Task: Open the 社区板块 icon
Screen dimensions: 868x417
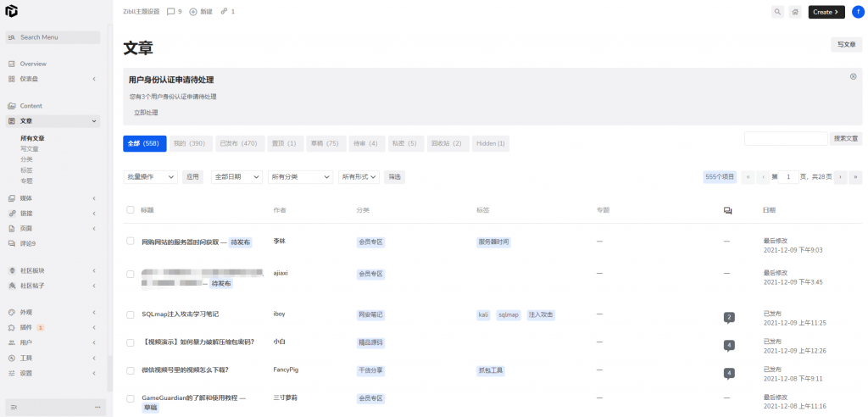Action: click(x=12, y=271)
